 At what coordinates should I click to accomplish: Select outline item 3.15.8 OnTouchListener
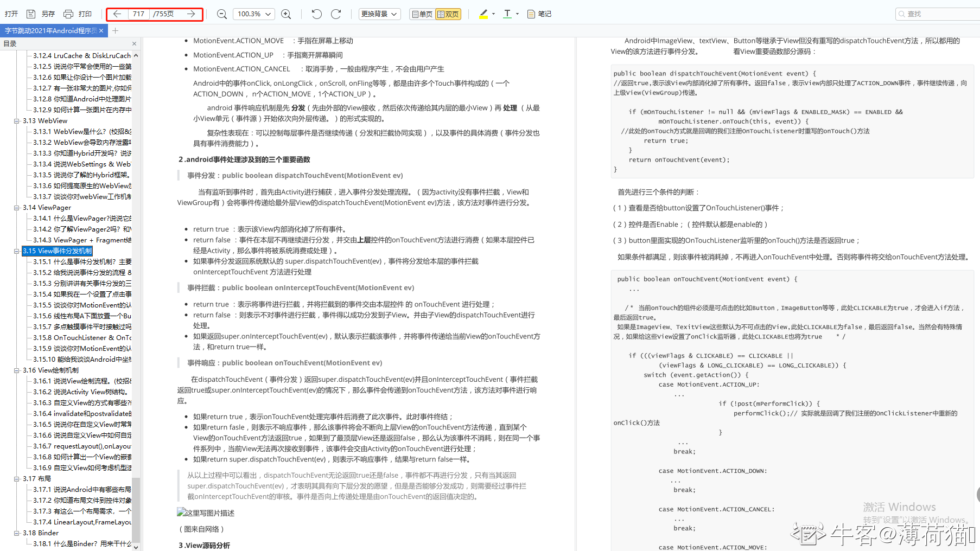tap(82, 338)
